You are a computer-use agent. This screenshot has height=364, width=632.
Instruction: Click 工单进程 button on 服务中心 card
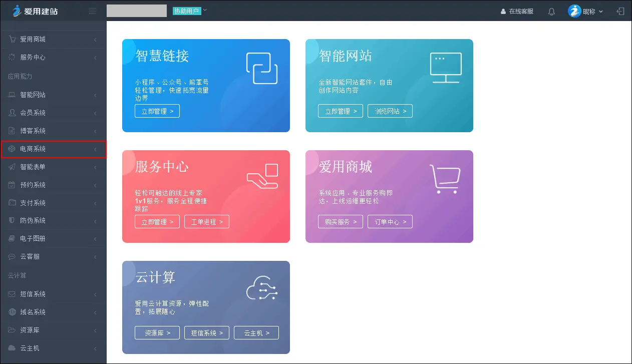click(x=206, y=222)
